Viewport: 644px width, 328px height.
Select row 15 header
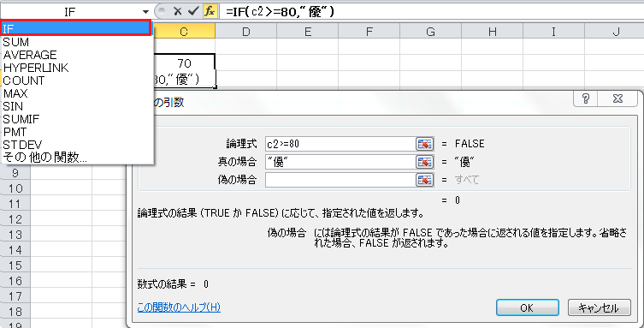click(x=15, y=265)
